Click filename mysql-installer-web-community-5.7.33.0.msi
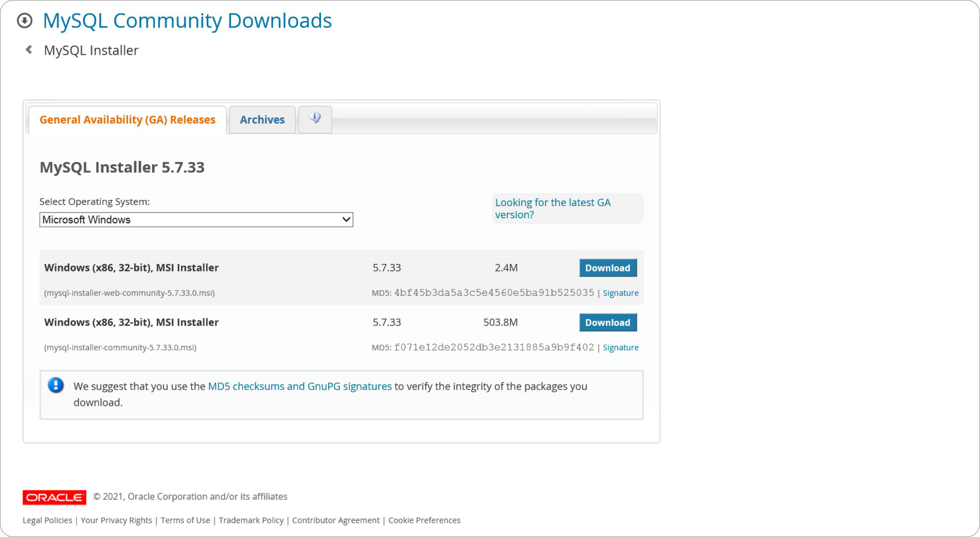This screenshot has width=980, height=537. pos(129,293)
